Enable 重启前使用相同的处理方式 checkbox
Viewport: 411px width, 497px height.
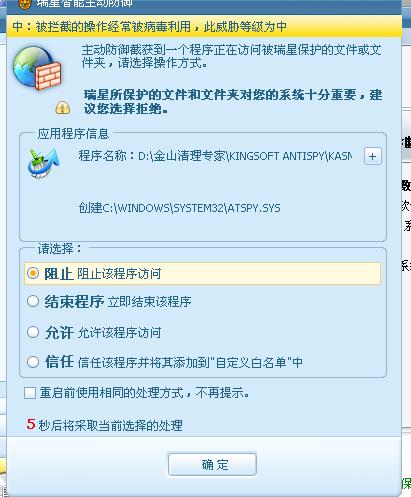(30, 393)
